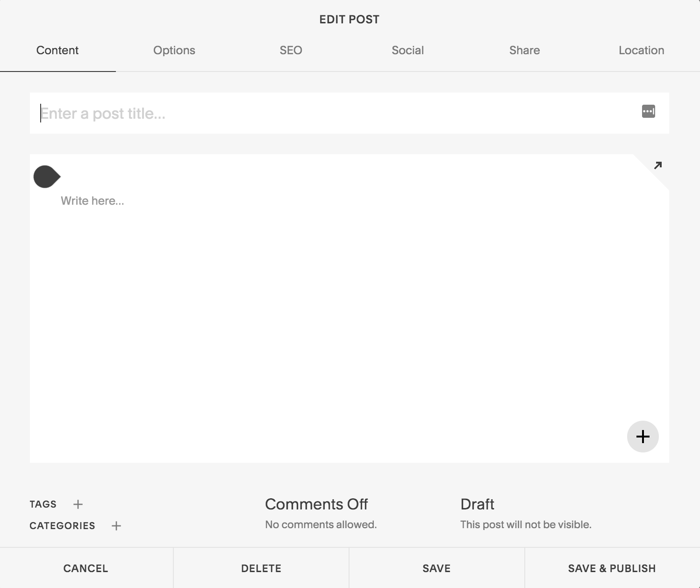Open the Location tab

coord(641,50)
